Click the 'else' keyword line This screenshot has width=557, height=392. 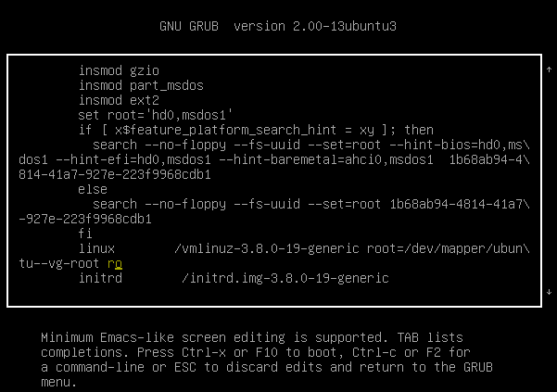tap(93, 189)
